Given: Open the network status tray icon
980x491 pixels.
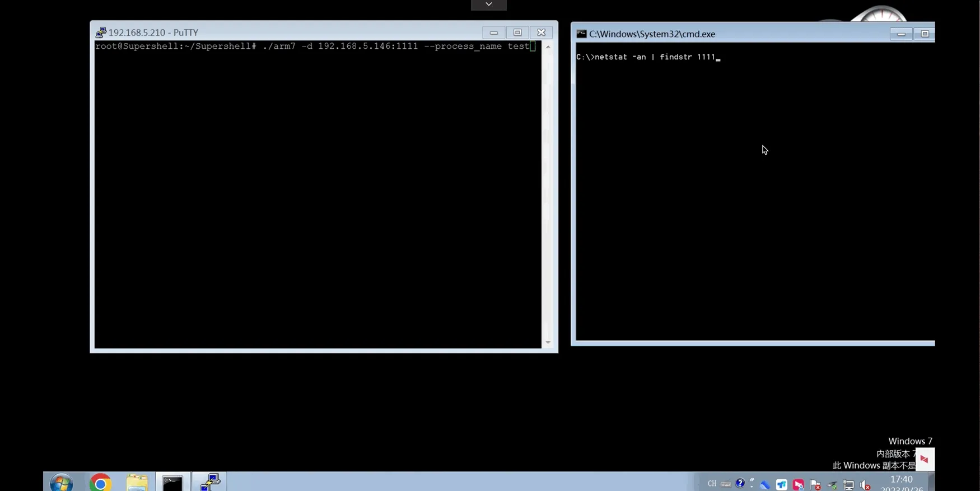Looking at the screenshot, I should [849, 485].
